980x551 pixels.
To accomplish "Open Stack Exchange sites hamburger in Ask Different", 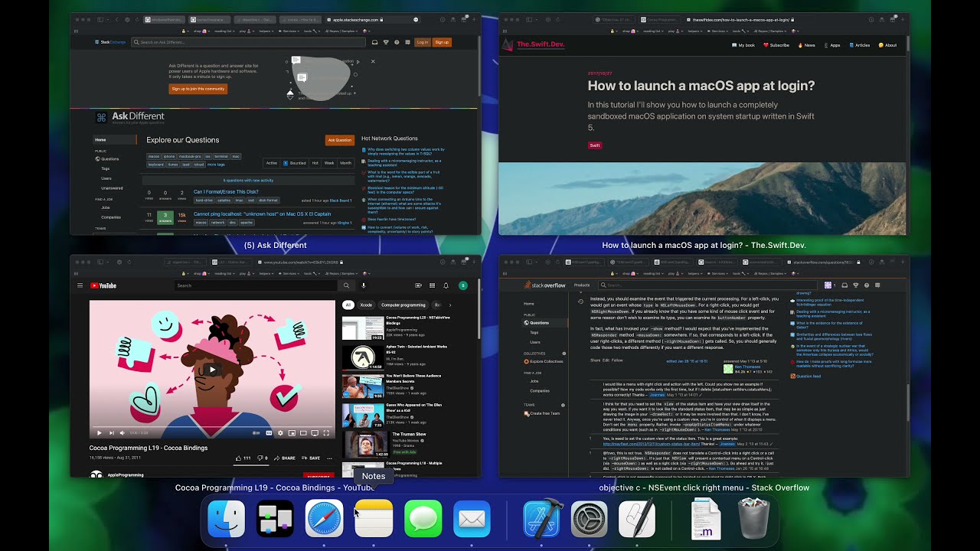I will 407,42.
